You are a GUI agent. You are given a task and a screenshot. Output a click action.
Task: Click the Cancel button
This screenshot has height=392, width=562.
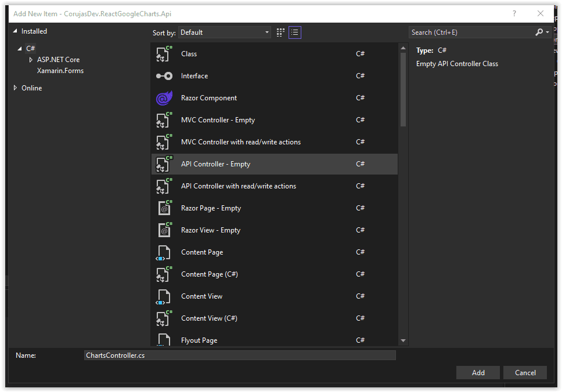click(x=525, y=373)
